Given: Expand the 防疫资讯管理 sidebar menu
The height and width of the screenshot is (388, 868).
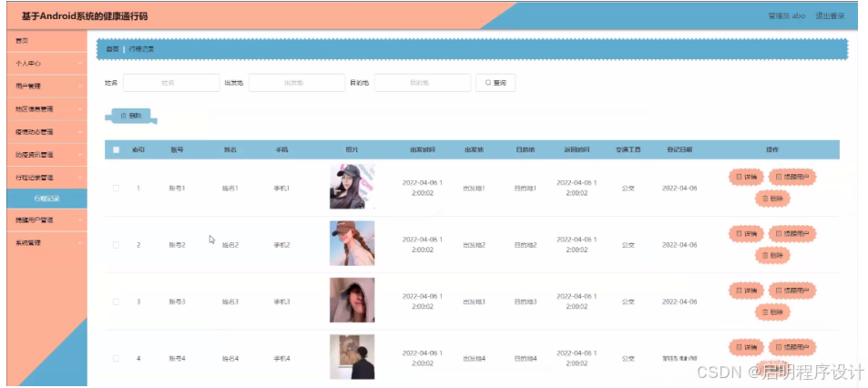Looking at the screenshot, I should coord(47,155).
